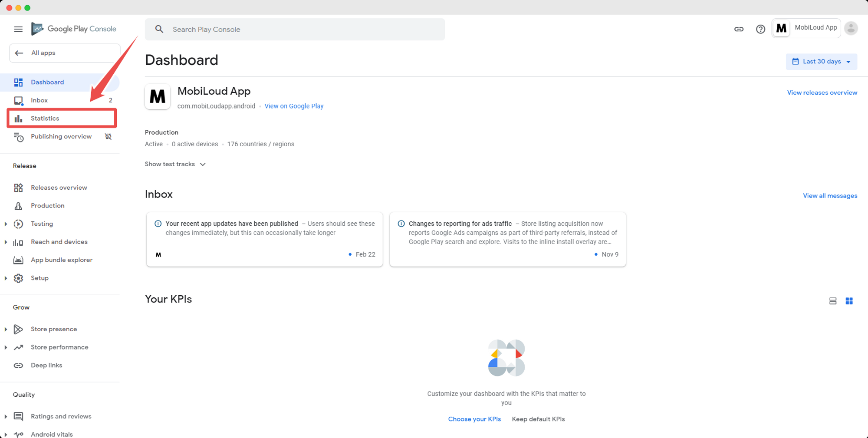
Task: Expand the Reach and devices submenu arrow
Action: point(6,242)
